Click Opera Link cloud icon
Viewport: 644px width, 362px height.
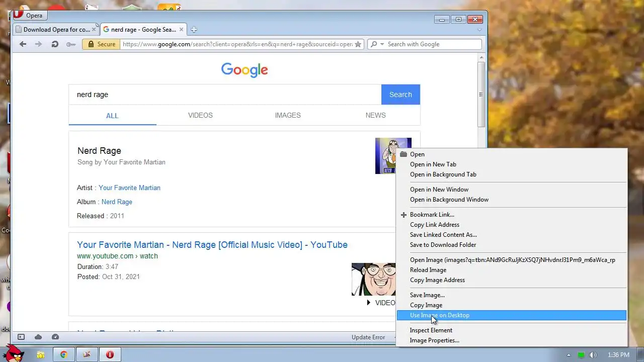click(38, 337)
